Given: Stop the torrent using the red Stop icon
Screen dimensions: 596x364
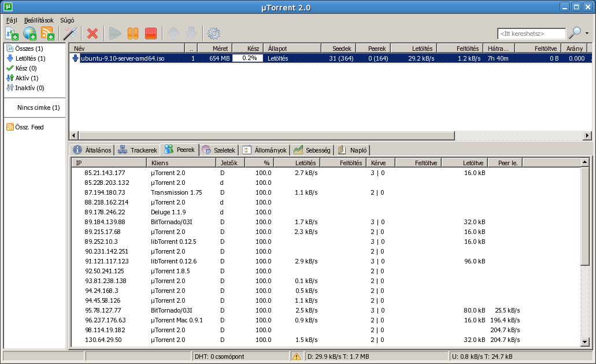Looking at the screenshot, I should (151, 34).
